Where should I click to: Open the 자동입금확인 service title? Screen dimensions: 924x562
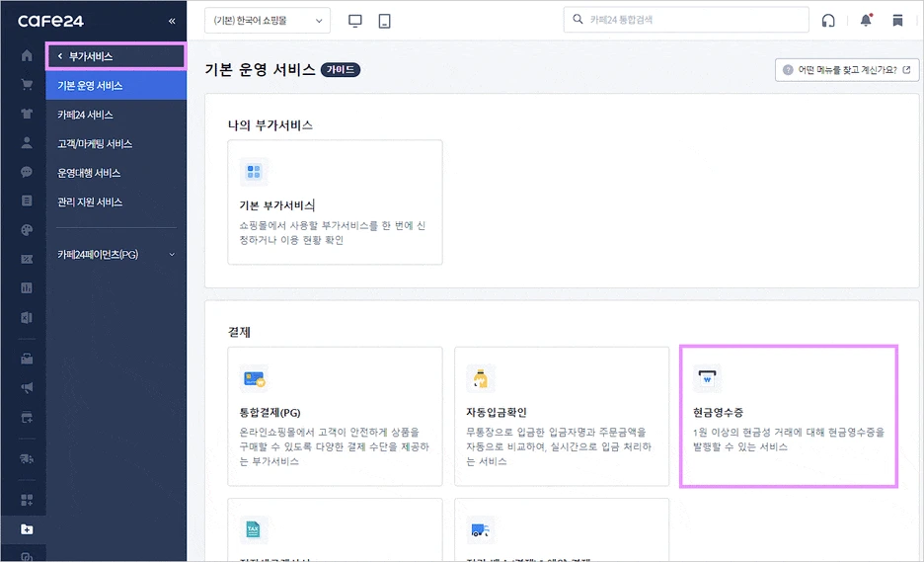point(497,412)
